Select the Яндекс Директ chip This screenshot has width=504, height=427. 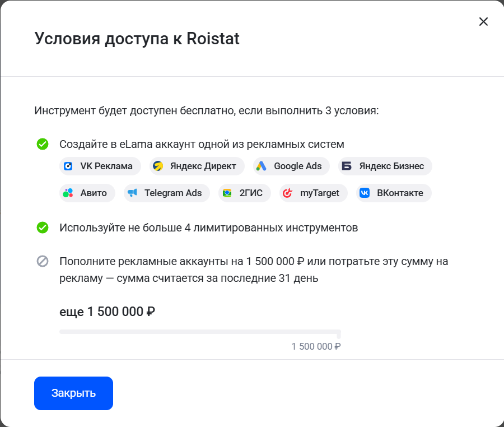(196, 166)
